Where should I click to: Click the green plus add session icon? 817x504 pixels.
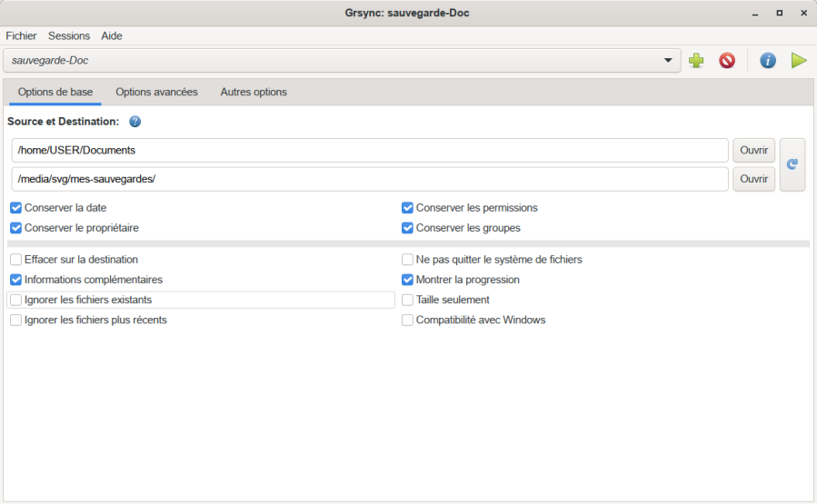696,61
